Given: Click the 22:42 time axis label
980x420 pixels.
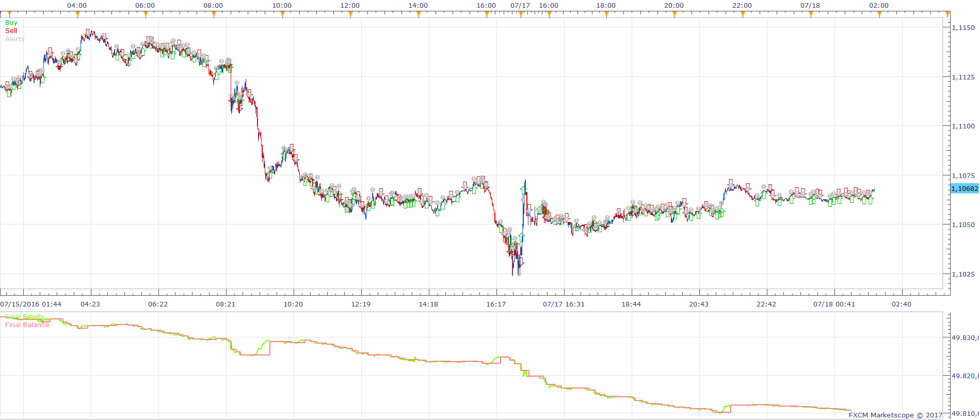Looking at the screenshot, I should [766, 304].
